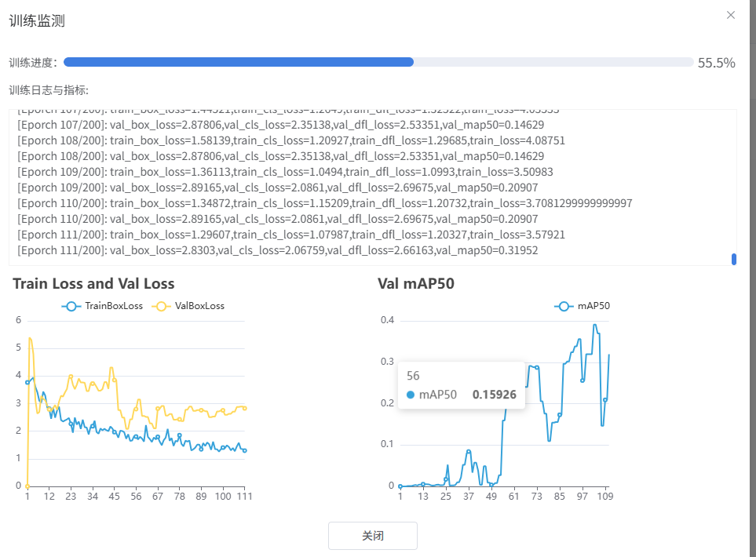
Task: Click the 关闭 button
Action: pos(372,536)
